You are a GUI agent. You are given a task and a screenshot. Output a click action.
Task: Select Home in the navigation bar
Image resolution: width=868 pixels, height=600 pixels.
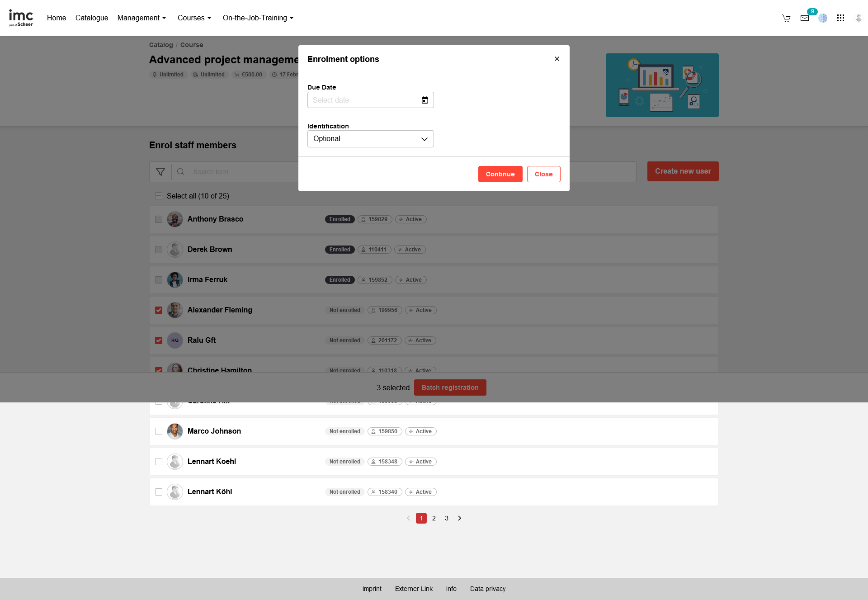(x=57, y=18)
